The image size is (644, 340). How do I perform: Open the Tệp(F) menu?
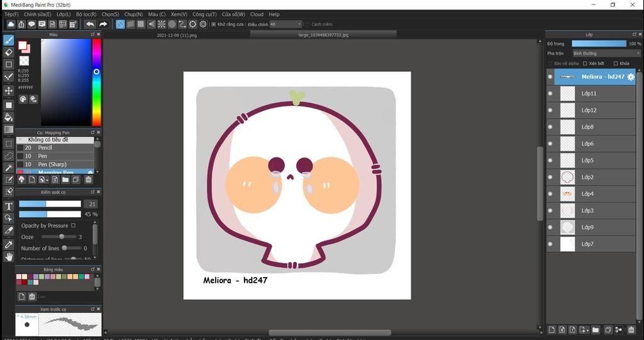[11, 14]
